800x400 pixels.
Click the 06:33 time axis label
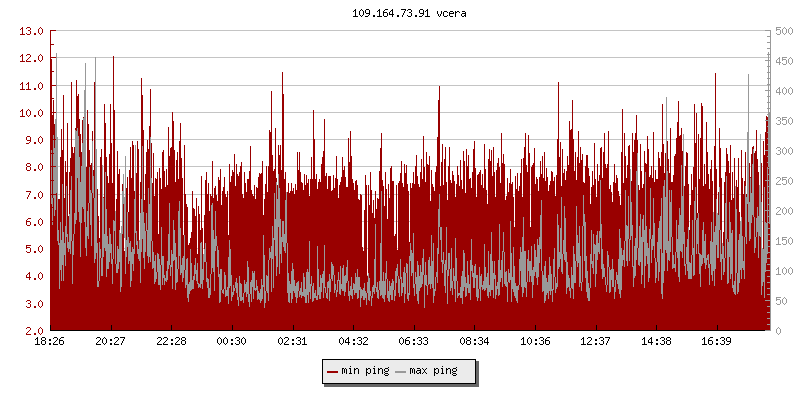point(413,341)
